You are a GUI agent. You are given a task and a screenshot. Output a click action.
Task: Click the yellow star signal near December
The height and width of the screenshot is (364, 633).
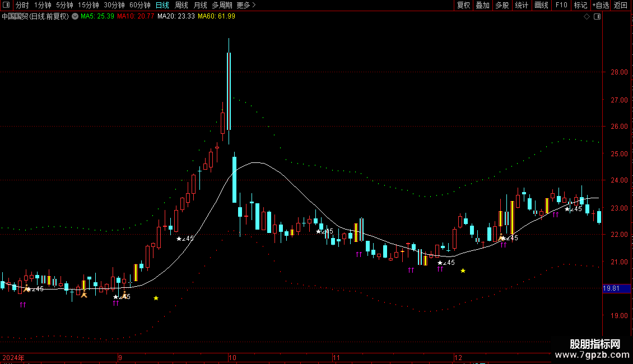tap(463, 271)
